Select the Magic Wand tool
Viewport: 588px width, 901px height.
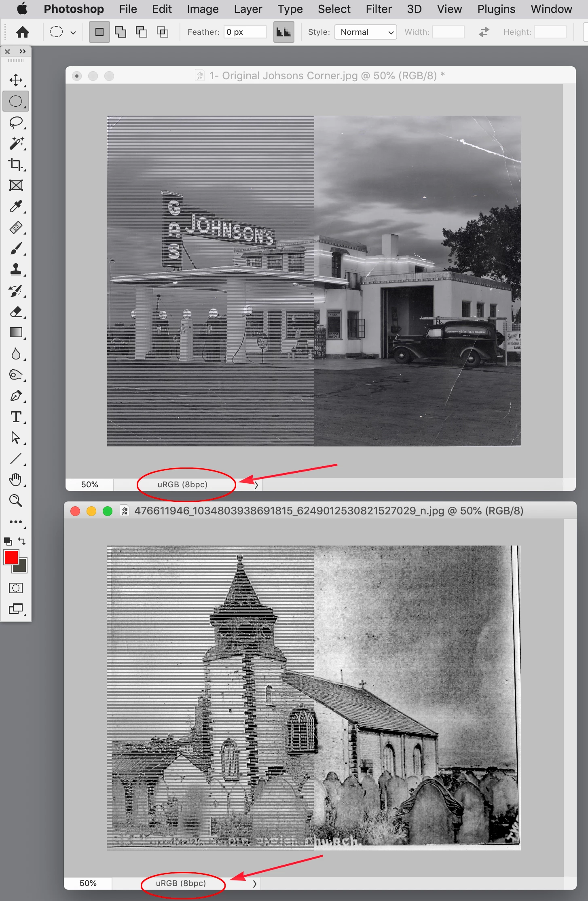(16, 143)
